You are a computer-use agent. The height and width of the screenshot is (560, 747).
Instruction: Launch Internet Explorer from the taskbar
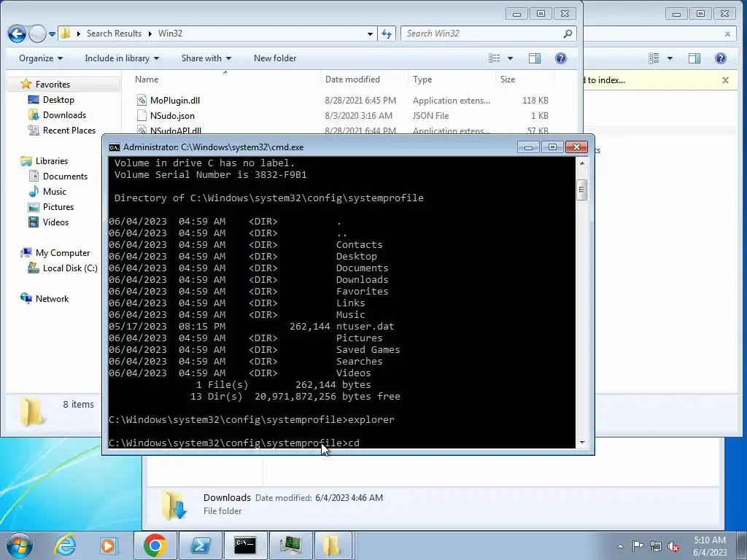click(65, 545)
